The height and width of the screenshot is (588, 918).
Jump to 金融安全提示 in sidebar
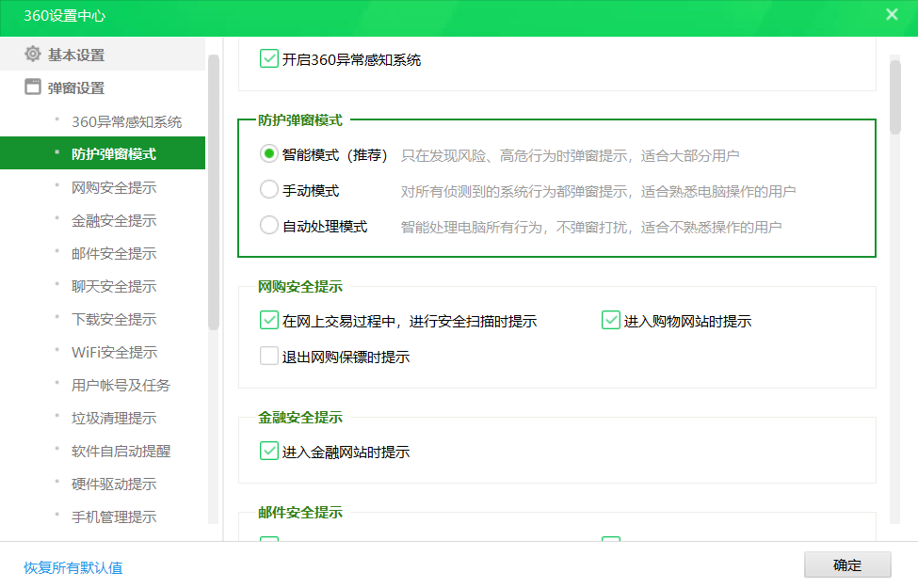point(114,220)
